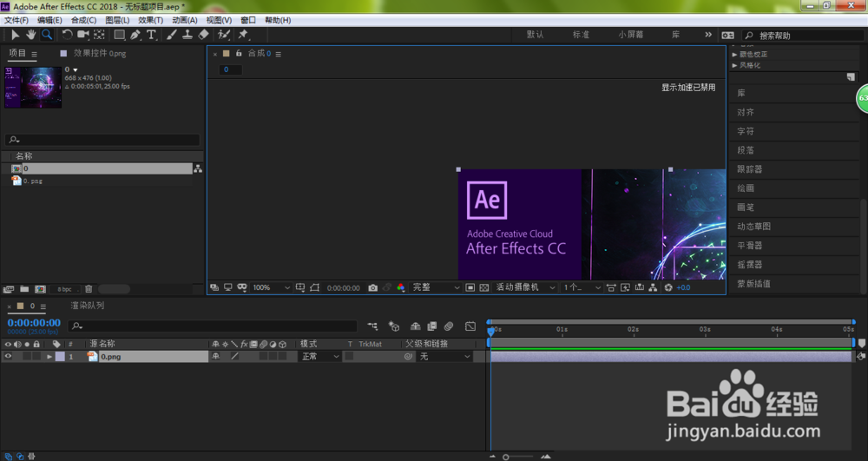Select the Selection arrow tool
Viewport: 868px width, 461px height.
point(15,35)
